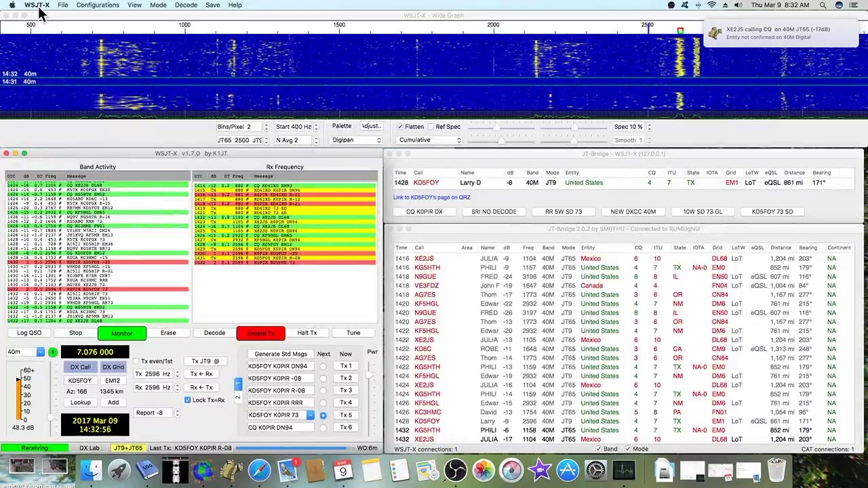The height and width of the screenshot is (488, 868).
Task: Open the Earth globe app in dock
Action: 203,470
